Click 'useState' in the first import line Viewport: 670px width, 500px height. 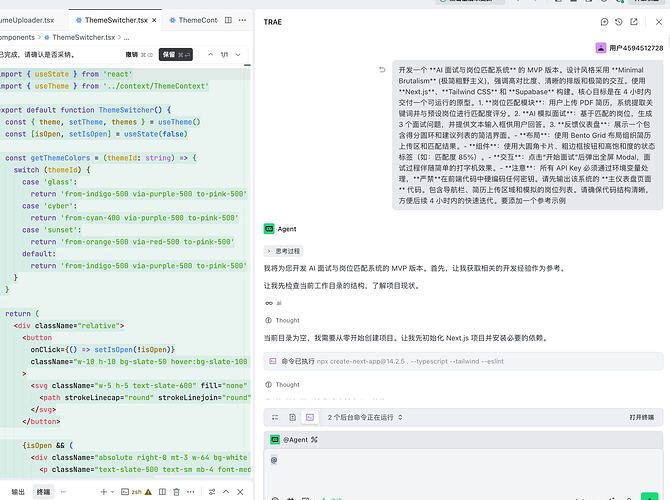click(52, 74)
